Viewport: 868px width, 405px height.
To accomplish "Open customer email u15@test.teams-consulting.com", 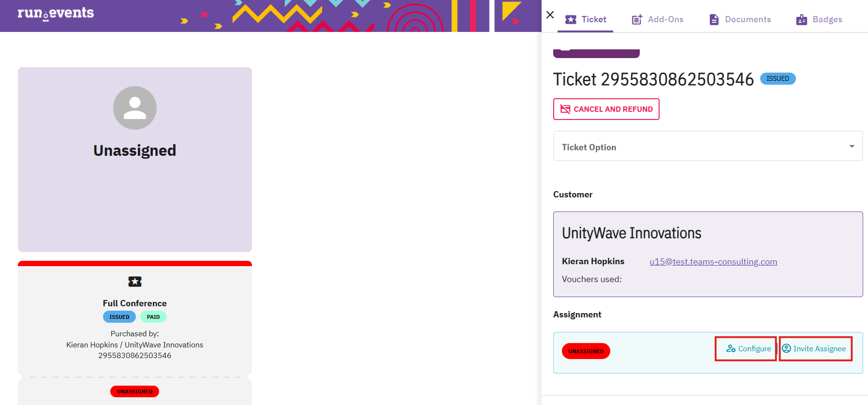I will pyautogui.click(x=713, y=262).
